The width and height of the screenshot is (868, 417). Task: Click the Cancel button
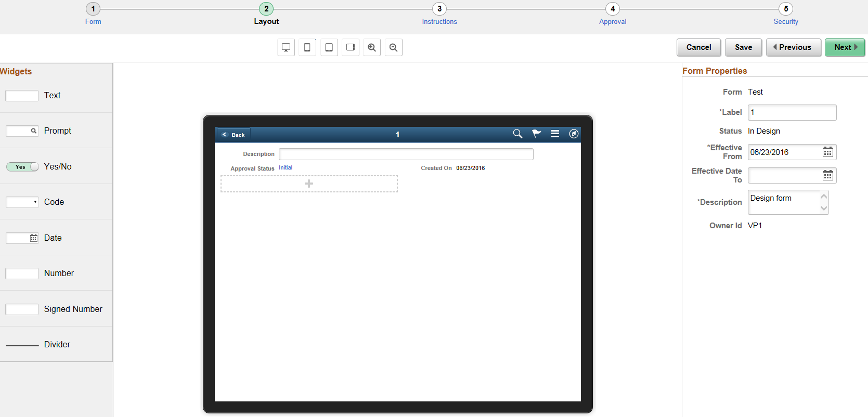pos(698,47)
